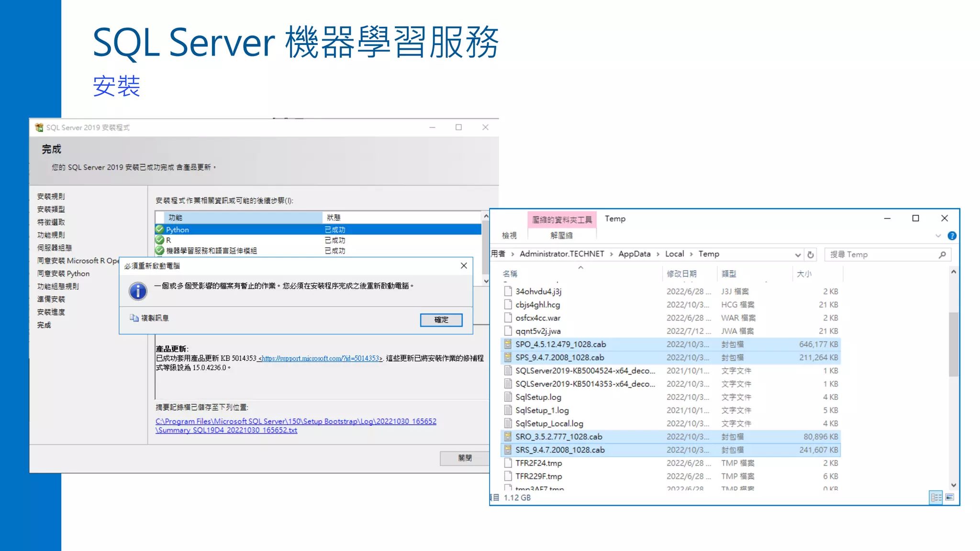Click icon of SQLServer2019-KB5014353-x64_deco file

pos(508,384)
